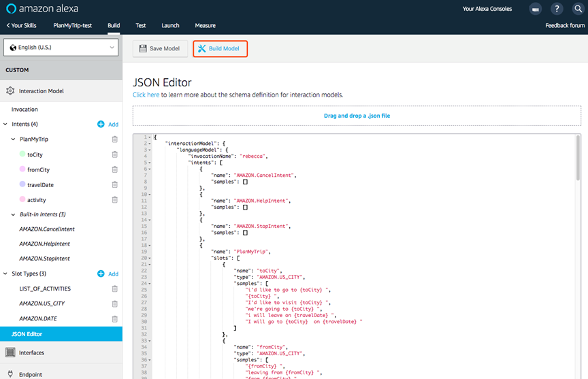Switch to the Measure tab
Viewport: 588px width, 379px height.
205,25
